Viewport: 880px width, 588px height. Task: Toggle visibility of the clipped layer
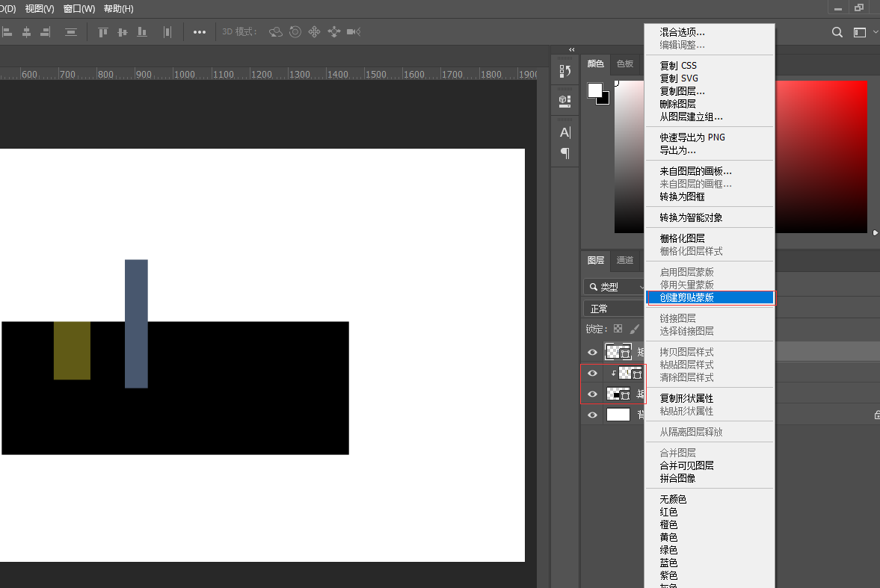tap(593, 373)
